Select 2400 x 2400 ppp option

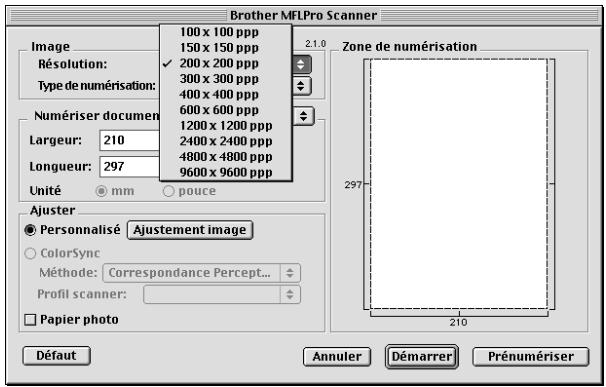(226, 141)
